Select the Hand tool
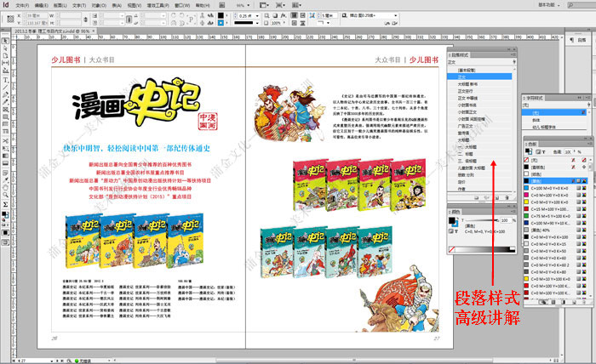Screen dimensions: 596x364 5,187
